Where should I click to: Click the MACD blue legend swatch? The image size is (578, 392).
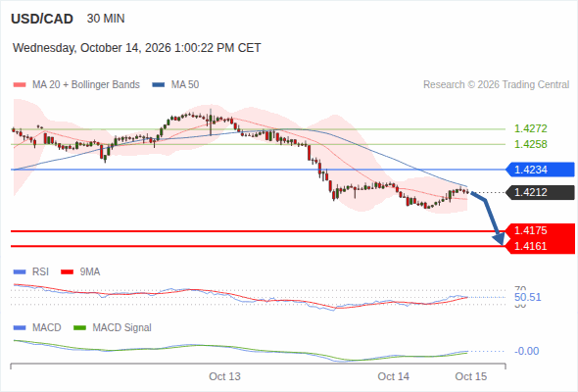point(20,328)
